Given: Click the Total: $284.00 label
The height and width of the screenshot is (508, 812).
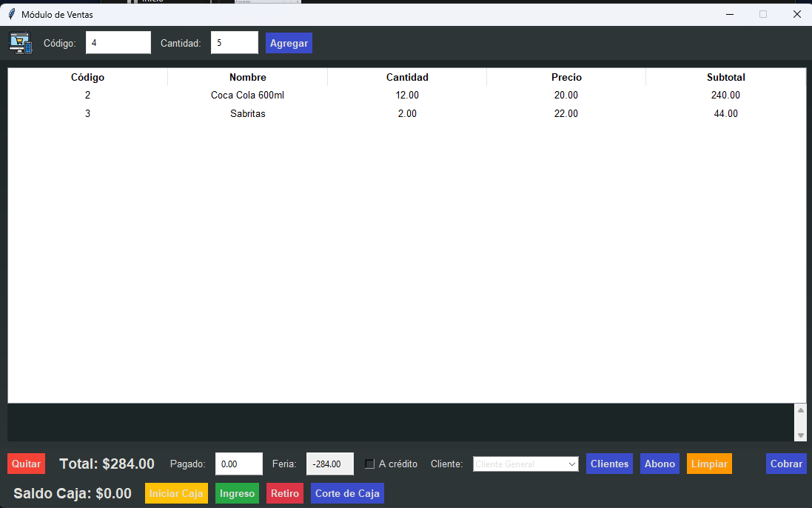Looking at the screenshot, I should [107, 464].
